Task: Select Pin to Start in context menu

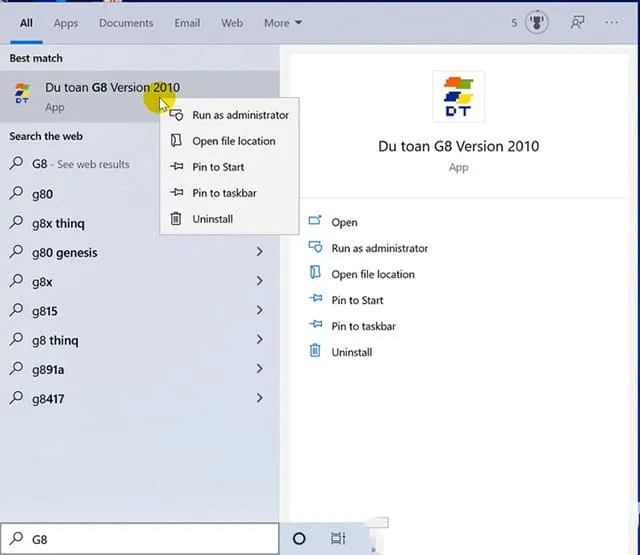Action: click(229, 167)
